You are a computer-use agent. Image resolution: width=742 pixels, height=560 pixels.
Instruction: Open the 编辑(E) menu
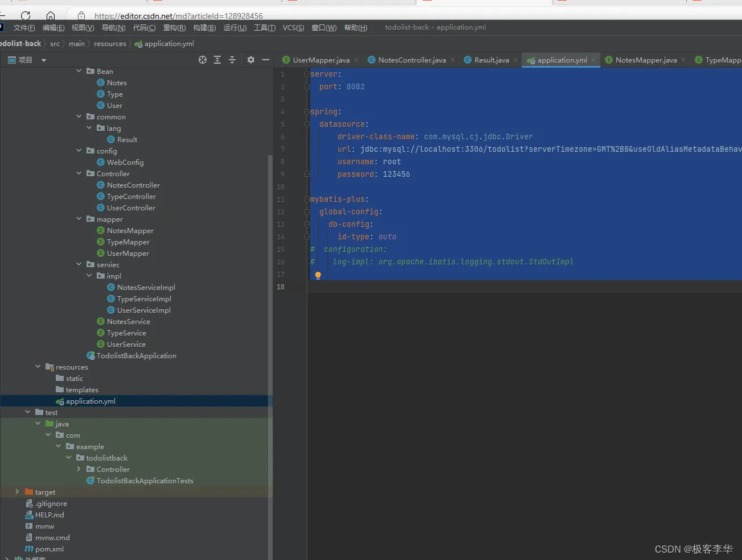pos(53,28)
